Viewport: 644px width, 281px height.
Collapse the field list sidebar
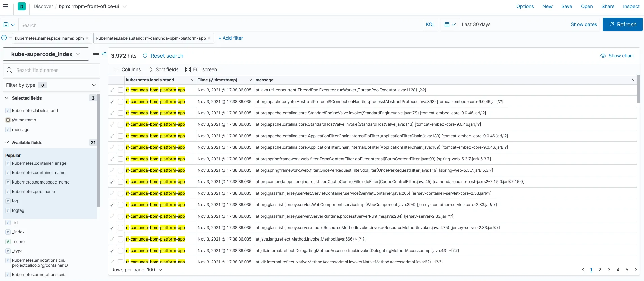[104, 54]
